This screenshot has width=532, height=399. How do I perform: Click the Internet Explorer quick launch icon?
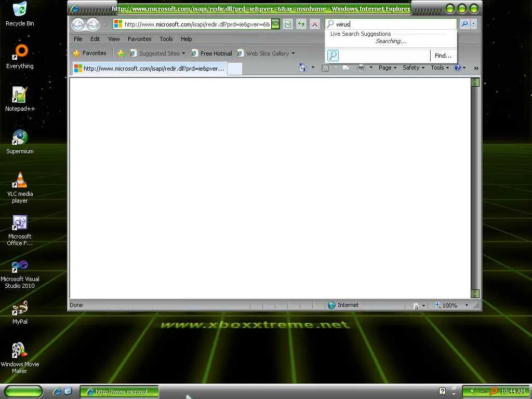(x=57, y=392)
